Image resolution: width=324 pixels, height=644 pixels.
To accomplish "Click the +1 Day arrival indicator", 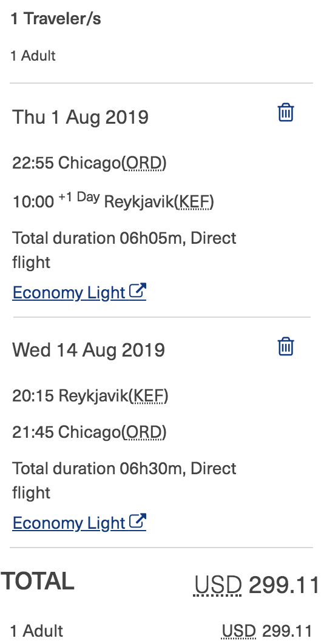I will pos(79,198).
